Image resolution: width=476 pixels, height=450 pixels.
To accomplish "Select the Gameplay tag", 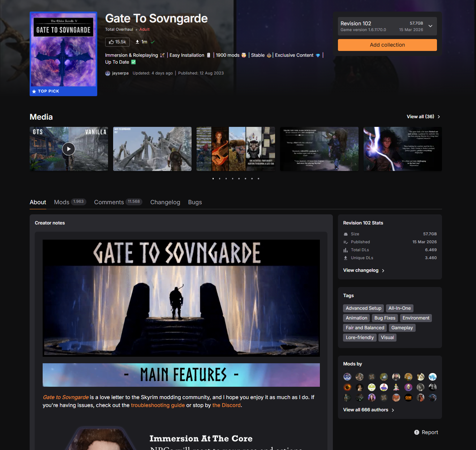I will click(402, 328).
